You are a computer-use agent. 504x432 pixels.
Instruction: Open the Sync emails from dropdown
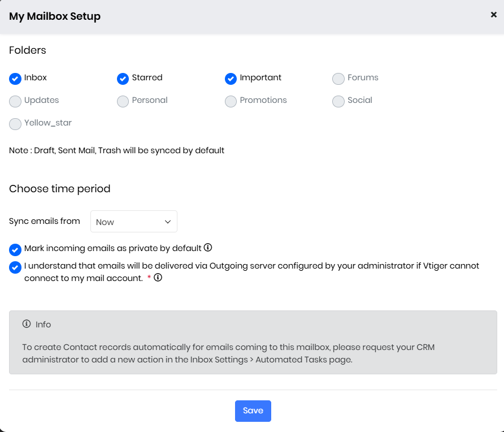[x=133, y=222]
